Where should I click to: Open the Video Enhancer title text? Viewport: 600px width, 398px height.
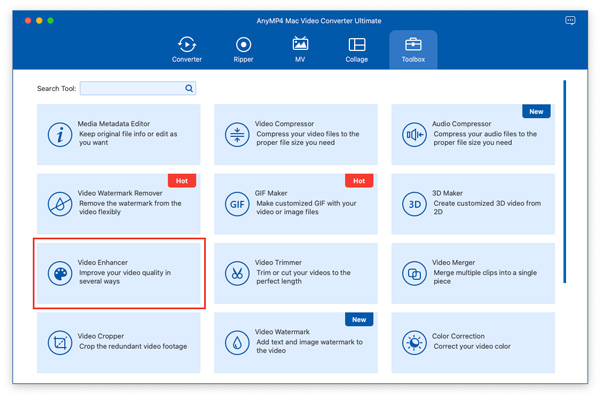103,262
